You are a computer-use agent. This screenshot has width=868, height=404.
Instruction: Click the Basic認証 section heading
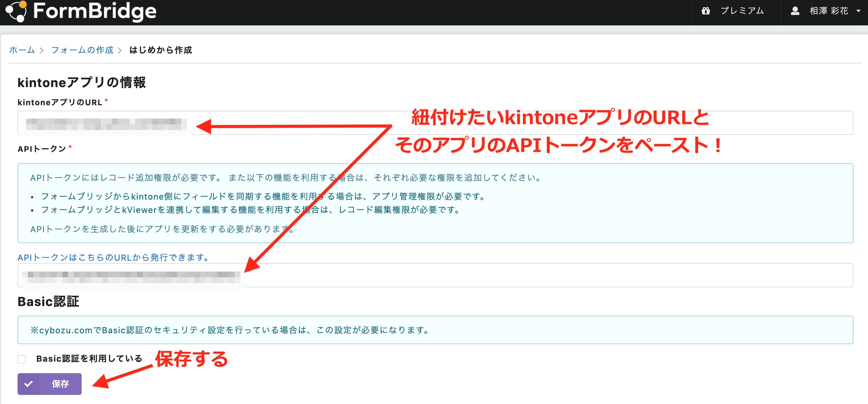[x=48, y=301]
